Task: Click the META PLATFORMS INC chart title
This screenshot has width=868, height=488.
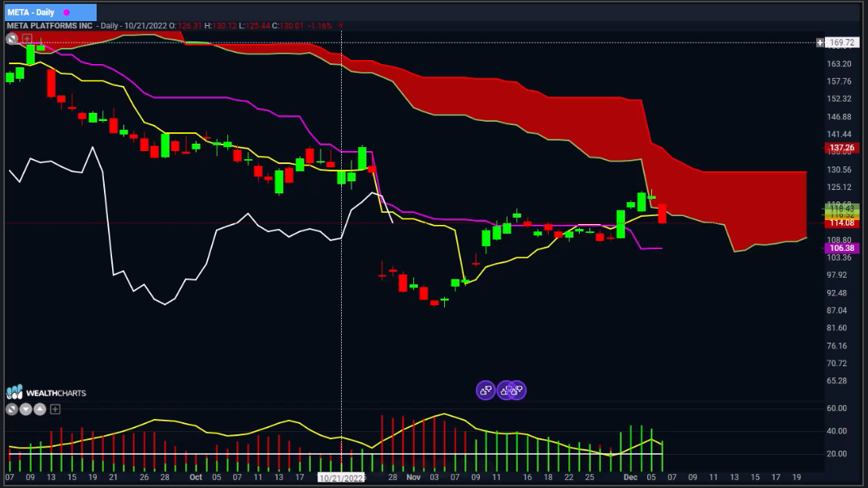Action: (50, 26)
